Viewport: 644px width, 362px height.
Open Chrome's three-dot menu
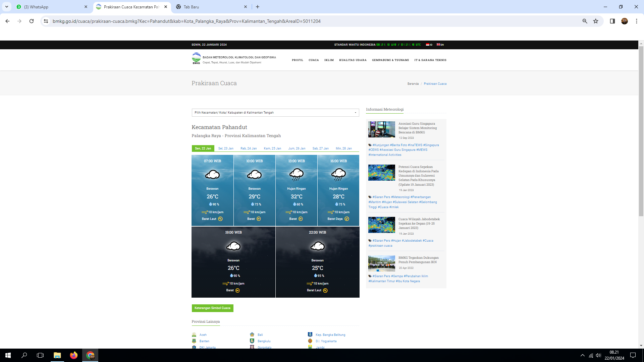636,21
